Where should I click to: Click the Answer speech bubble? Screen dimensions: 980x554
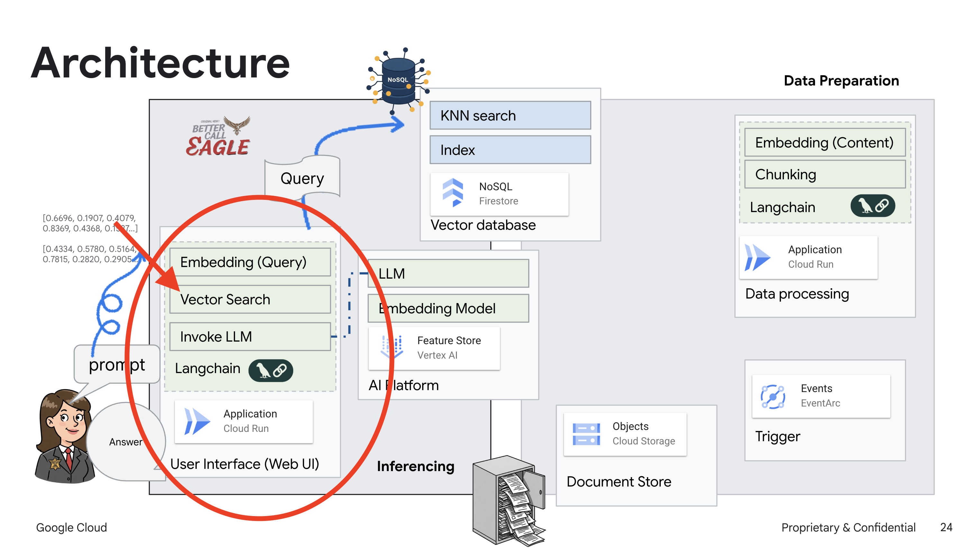[x=126, y=442]
